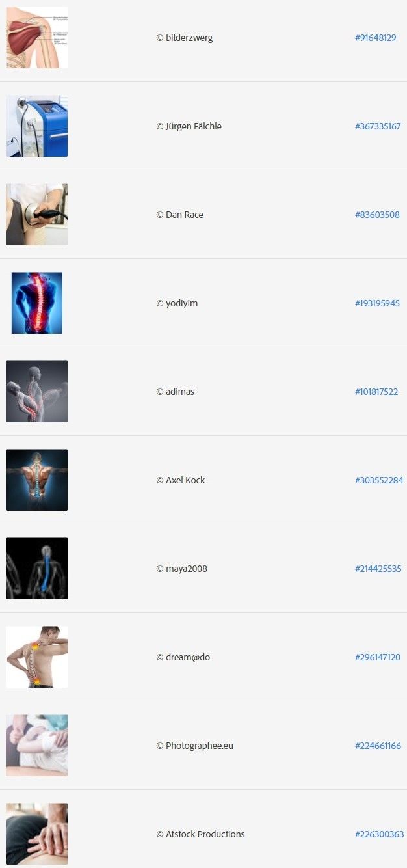Screen dimensions: 407x868
Task: Open the blue therapy machine thumbnail
Action: pos(36,126)
